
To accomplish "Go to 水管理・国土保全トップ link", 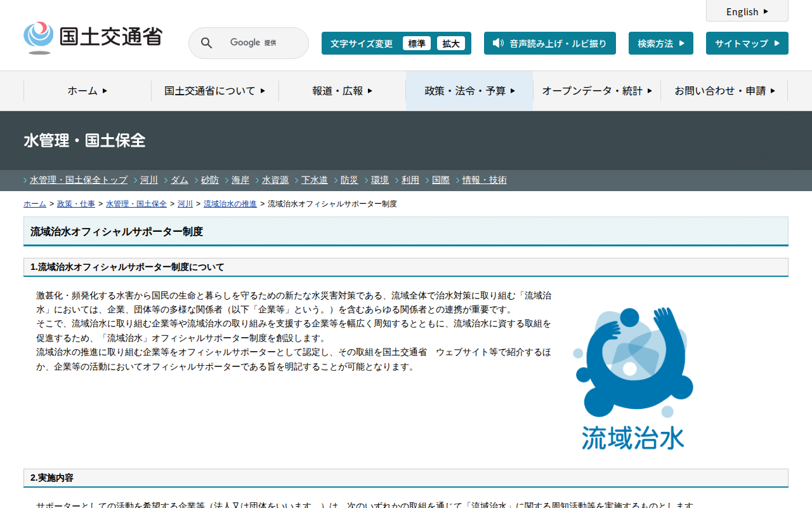I will (x=79, y=180).
